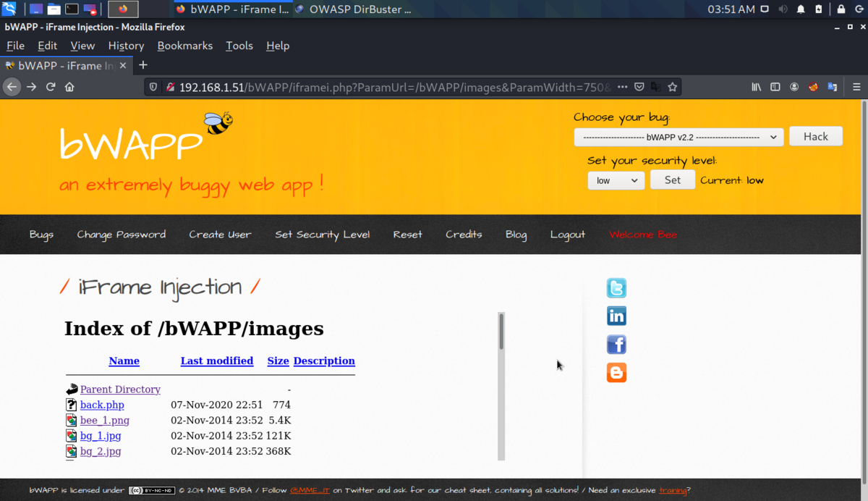Click the iframe vertical scrollbar thumb
This screenshot has height=501, width=868.
(x=501, y=332)
